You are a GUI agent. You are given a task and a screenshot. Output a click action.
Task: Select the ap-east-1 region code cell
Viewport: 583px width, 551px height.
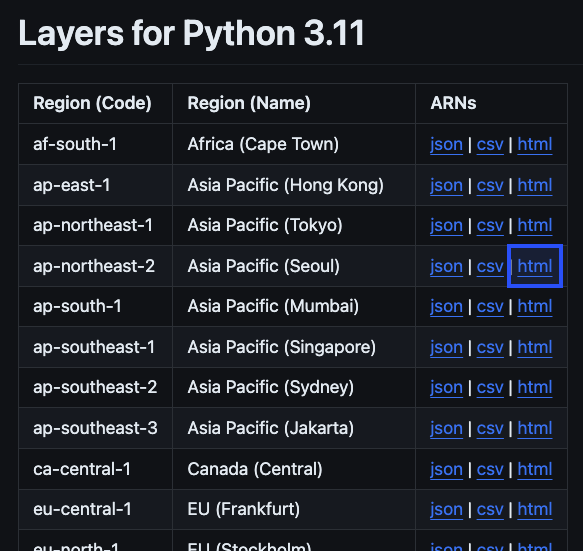96,185
